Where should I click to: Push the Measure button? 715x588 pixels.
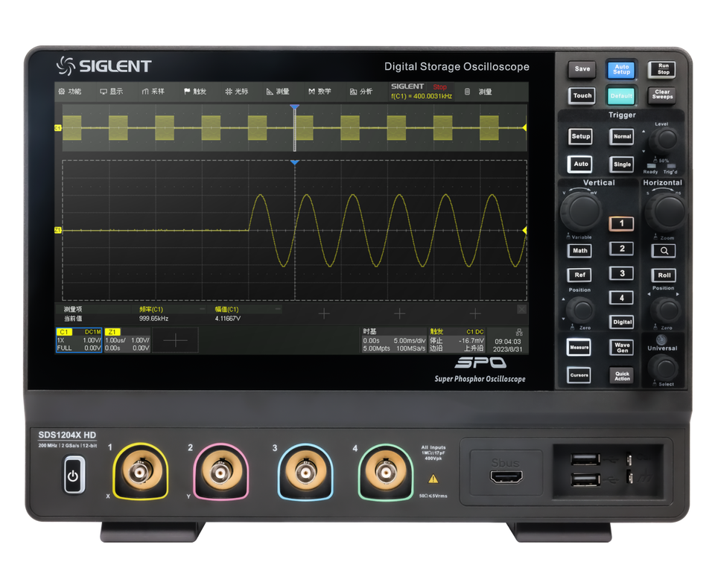pos(579,348)
